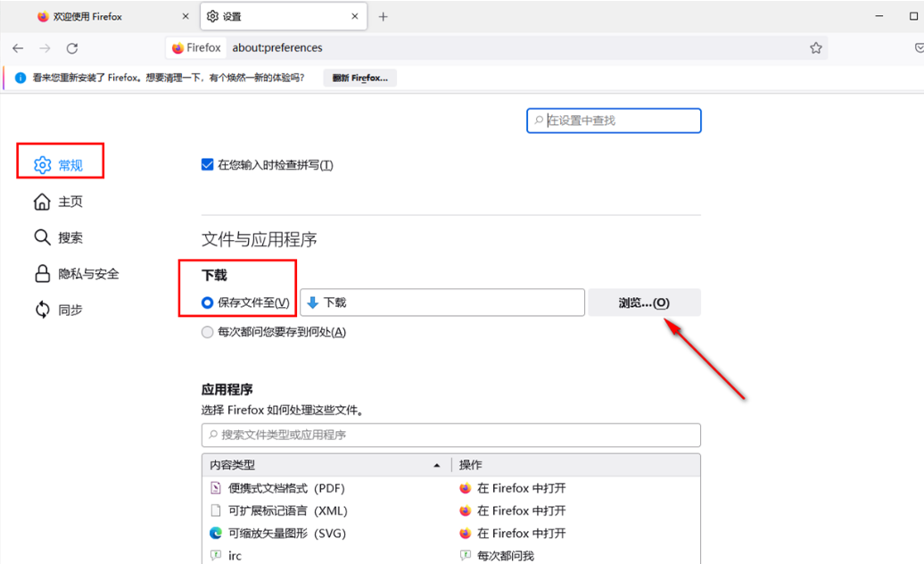This screenshot has height=564, width=924.
Task: Sort by the 内容类型 column arrow
Action: [x=437, y=465]
